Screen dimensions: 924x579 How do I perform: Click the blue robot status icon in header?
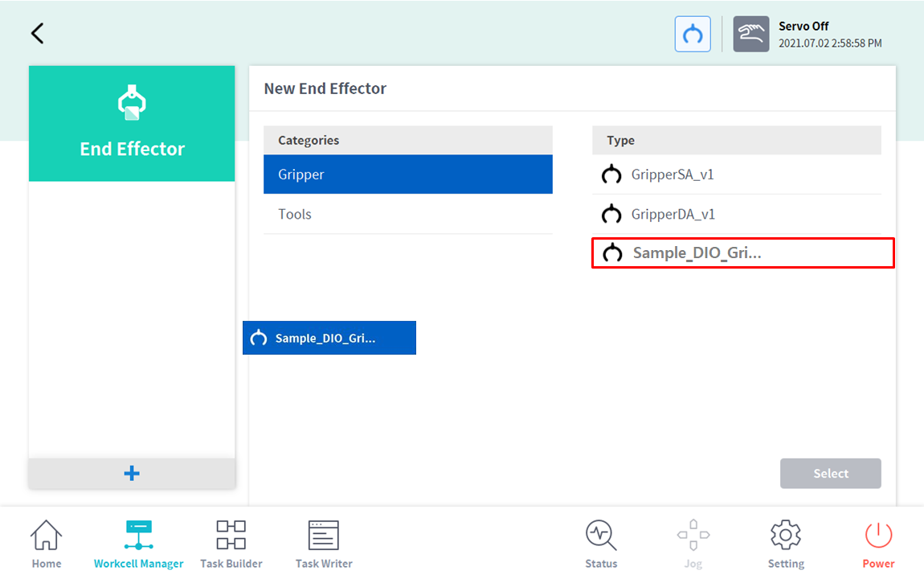point(692,35)
